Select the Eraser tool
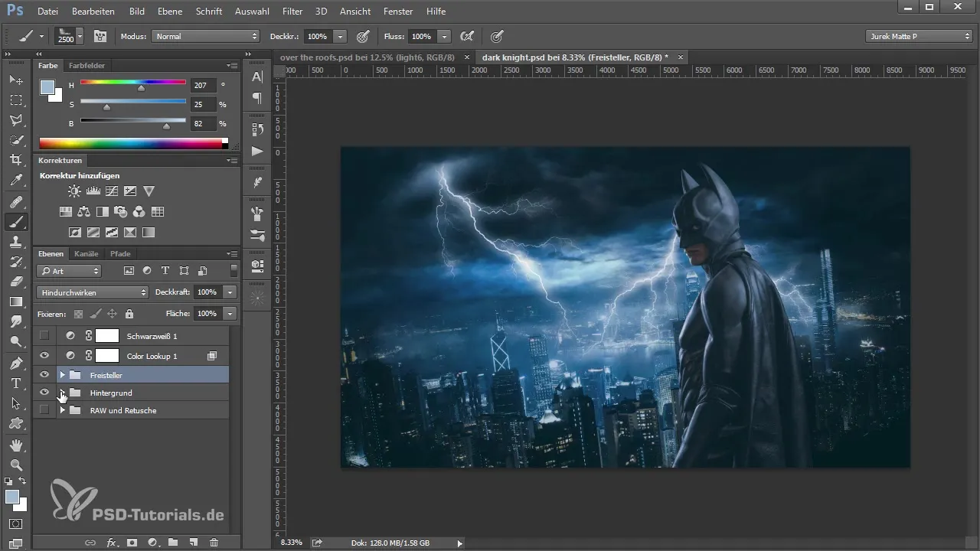The width and height of the screenshot is (980, 551). (15, 282)
